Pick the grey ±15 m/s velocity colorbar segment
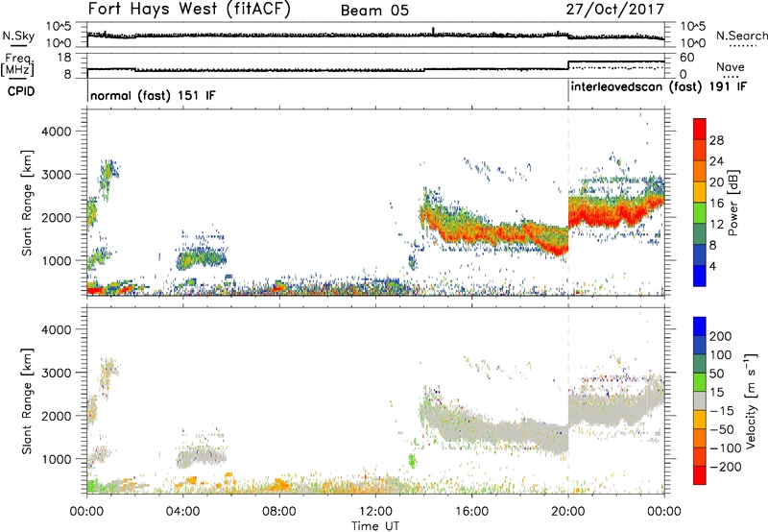 click(x=700, y=400)
